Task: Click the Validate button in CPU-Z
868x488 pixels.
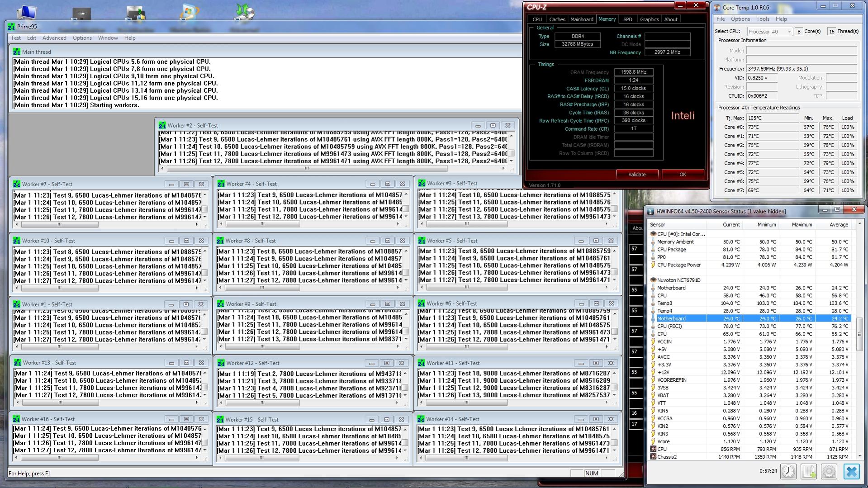Action: point(637,175)
